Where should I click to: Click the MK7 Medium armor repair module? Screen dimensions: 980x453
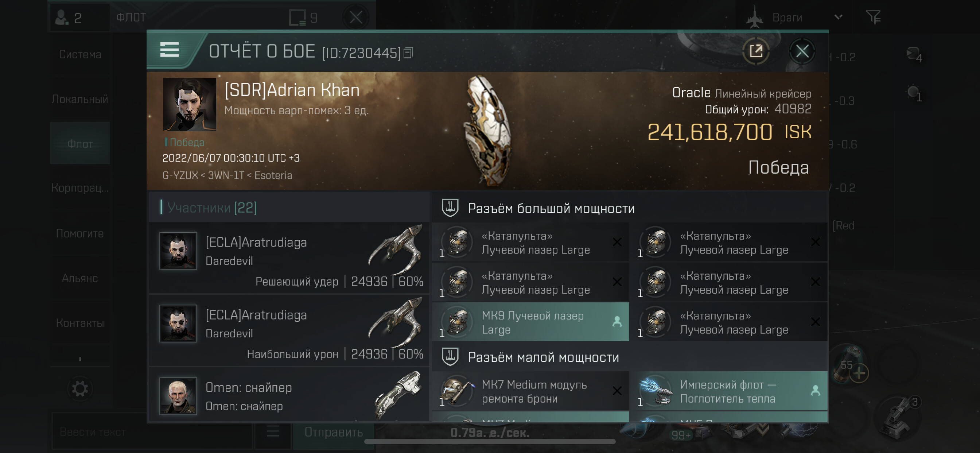(530, 391)
